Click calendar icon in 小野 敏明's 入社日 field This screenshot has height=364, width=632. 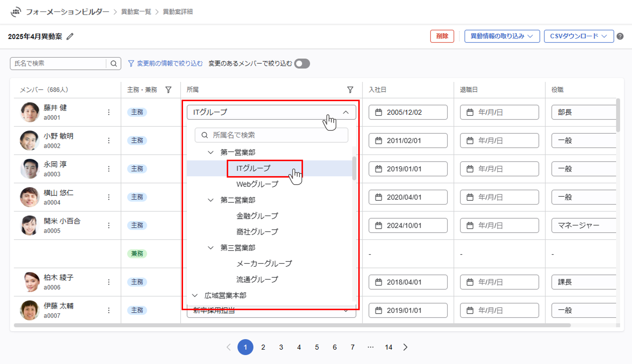[379, 141]
